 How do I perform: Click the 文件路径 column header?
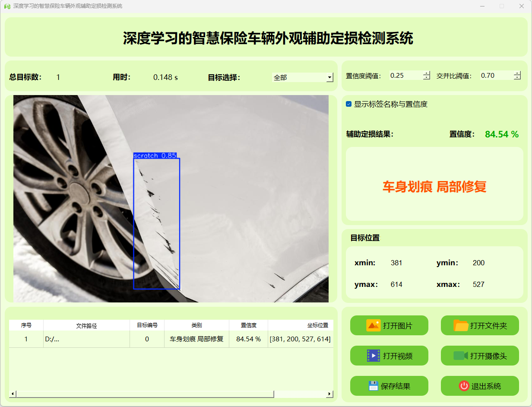point(86,325)
